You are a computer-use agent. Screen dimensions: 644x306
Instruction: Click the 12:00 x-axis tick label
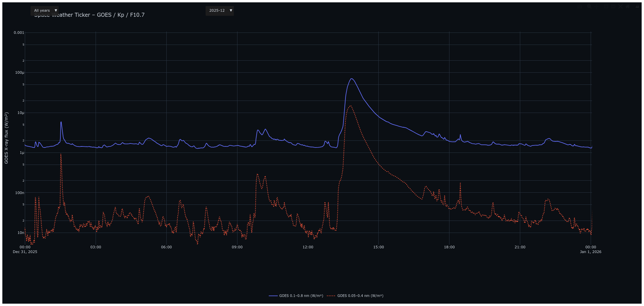coord(308,247)
